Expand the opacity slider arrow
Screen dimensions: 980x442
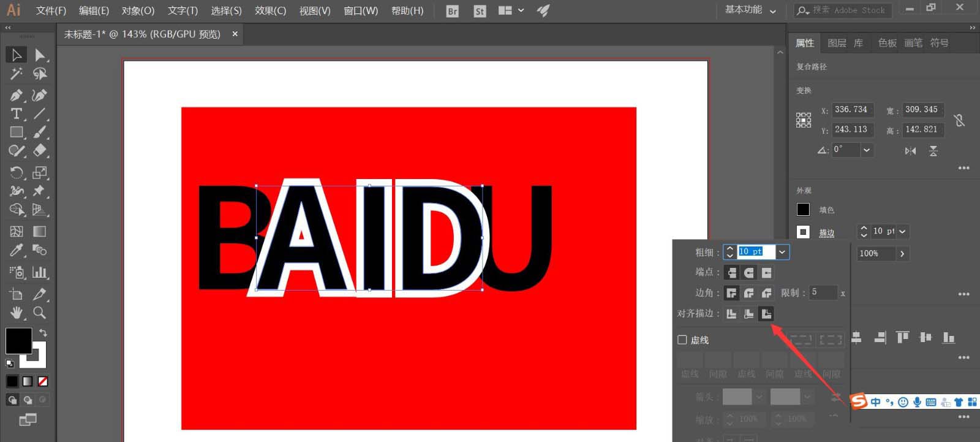tap(902, 253)
